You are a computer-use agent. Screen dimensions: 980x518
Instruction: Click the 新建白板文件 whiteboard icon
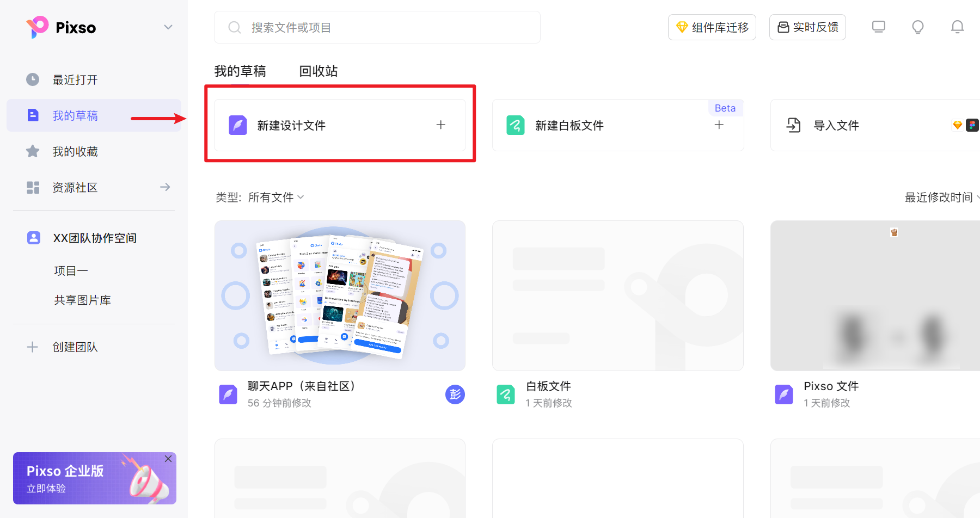tap(516, 125)
